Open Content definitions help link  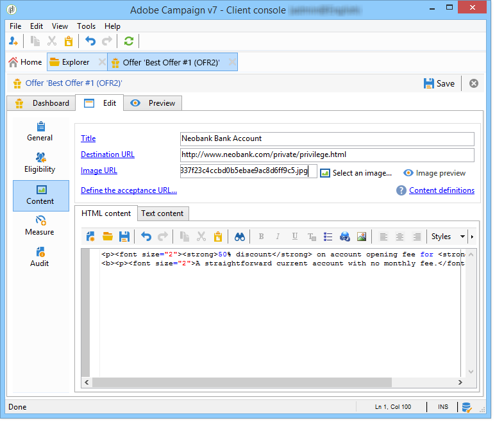442,190
